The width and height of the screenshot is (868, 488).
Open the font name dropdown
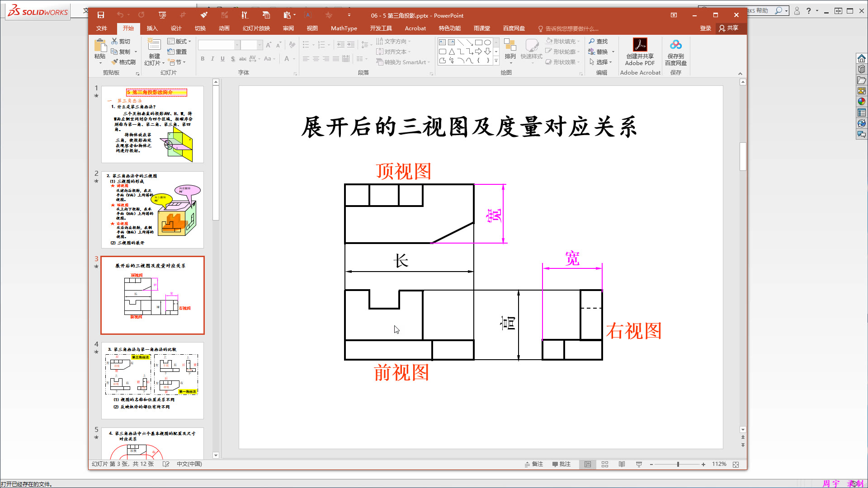click(237, 45)
